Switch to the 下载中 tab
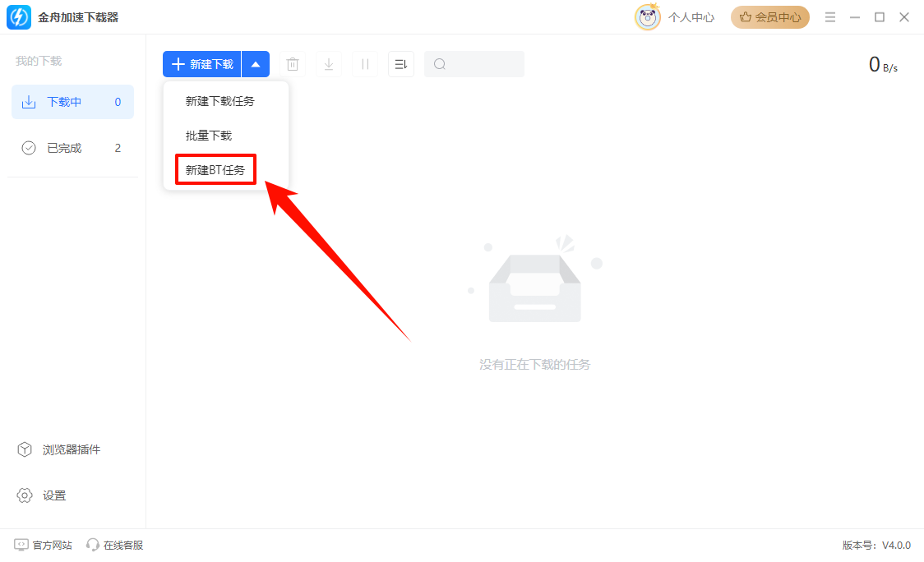 pyautogui.click(x=72, y=102)
